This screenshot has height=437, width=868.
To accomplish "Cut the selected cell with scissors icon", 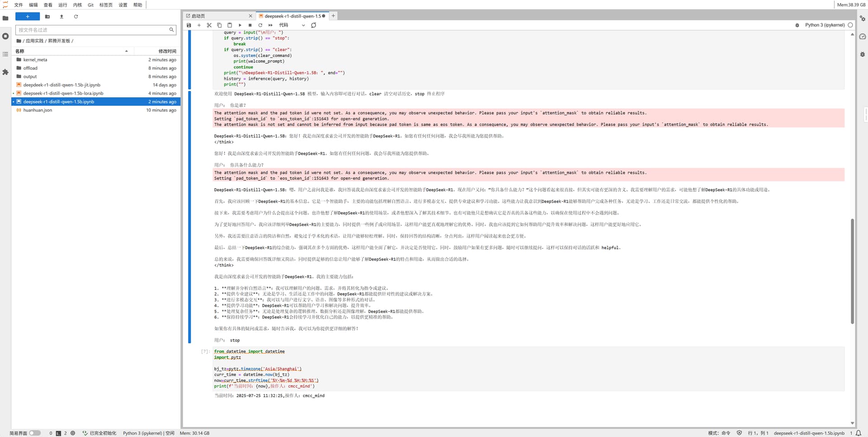I will coord(209,25).
